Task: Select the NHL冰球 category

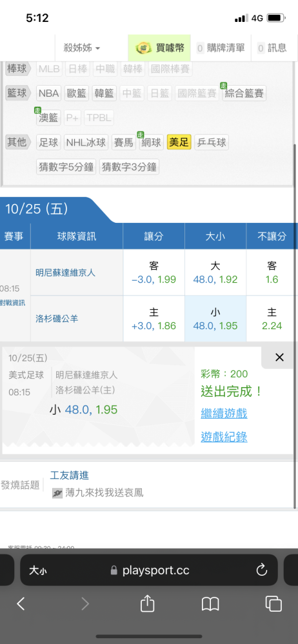Action: [x=86, y=142]
